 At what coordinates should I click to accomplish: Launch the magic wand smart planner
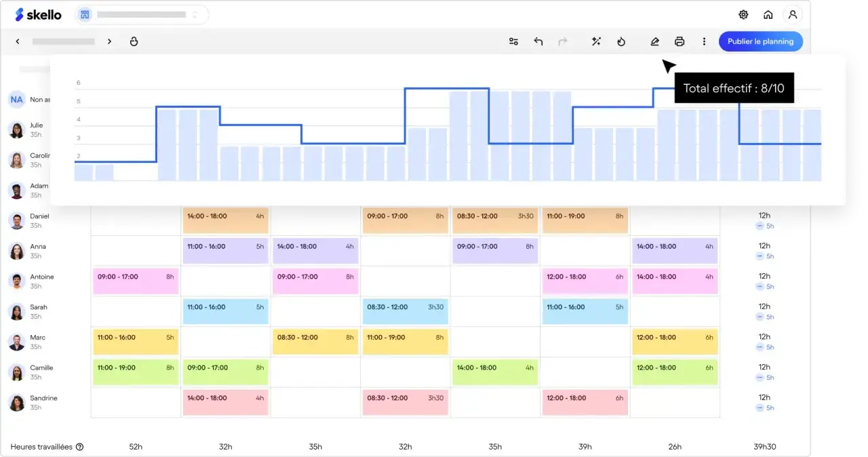click(596, 41)
